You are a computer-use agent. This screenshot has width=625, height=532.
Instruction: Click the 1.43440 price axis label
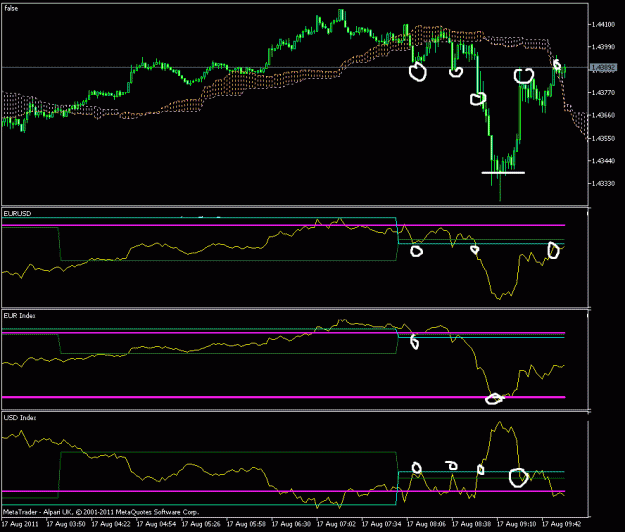point(603,161)
